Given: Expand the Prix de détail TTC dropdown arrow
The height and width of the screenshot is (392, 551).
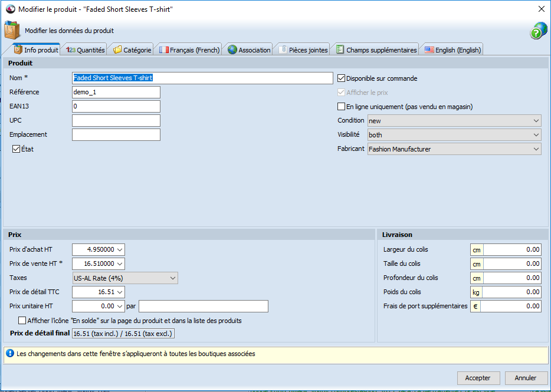Looking at the screenshot, I should click(x=120, y=292).
